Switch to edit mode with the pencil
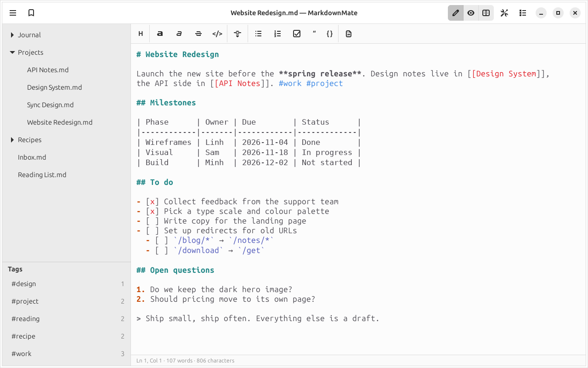Image resolution: width=588 pixels, height=368 pixels. [456, 13]
